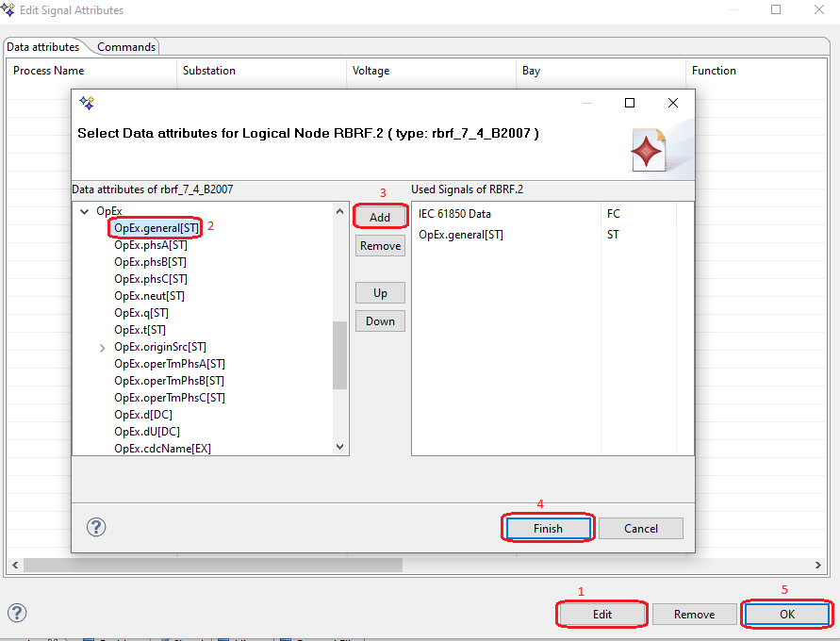Move signal Up in used list
Screen dimensions: 840x641
pos(380,293)
